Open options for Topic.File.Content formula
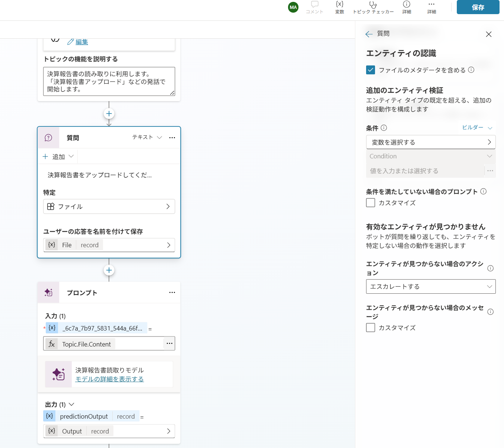504x448 pixels. [x=169, y=344]
